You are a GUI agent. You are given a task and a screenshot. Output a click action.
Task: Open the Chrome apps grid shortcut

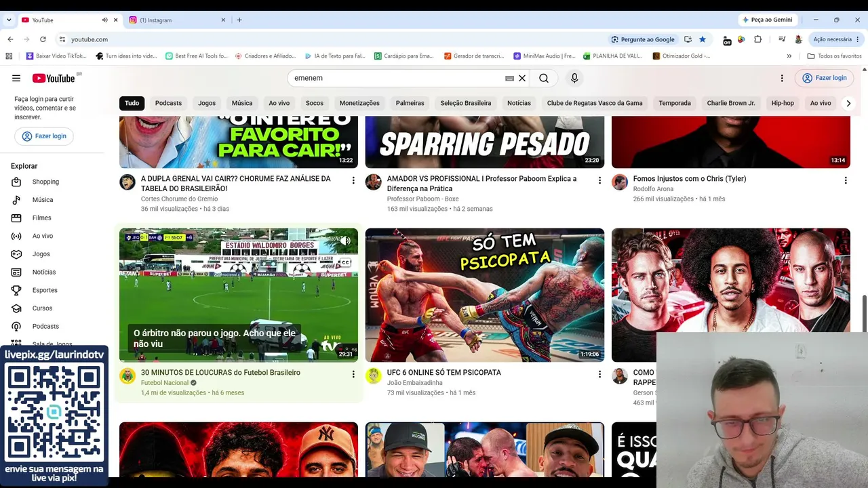pos(9,56)
